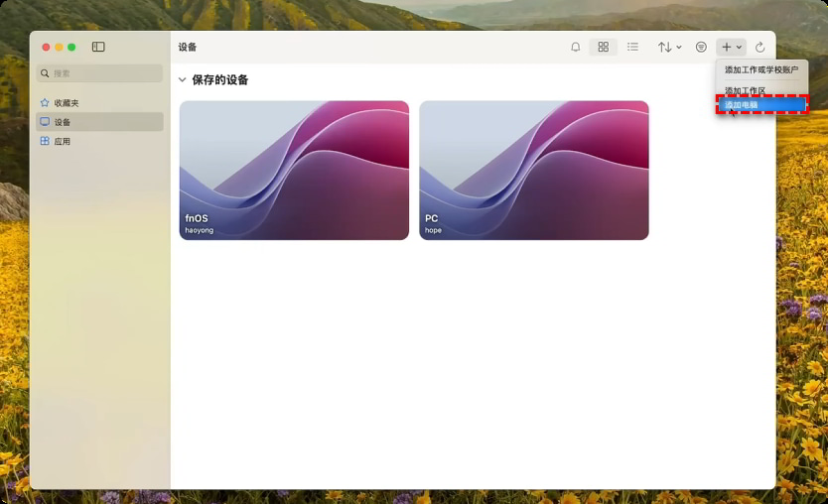Viewport: 828px width, 504px height.
Task: Click the refresh arrow icon
Action: pyautogui.click(x=759, y=47)
